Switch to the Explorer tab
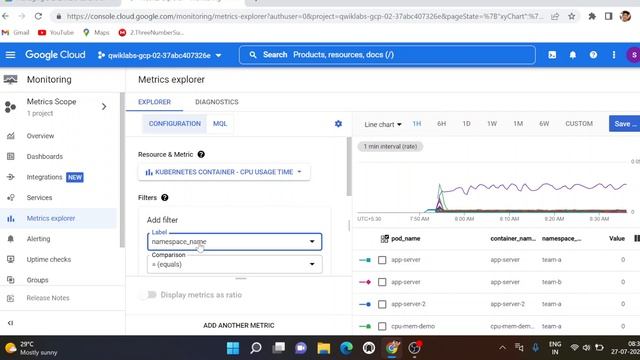This screenshot has height=360, width=640. pos(154,102)
